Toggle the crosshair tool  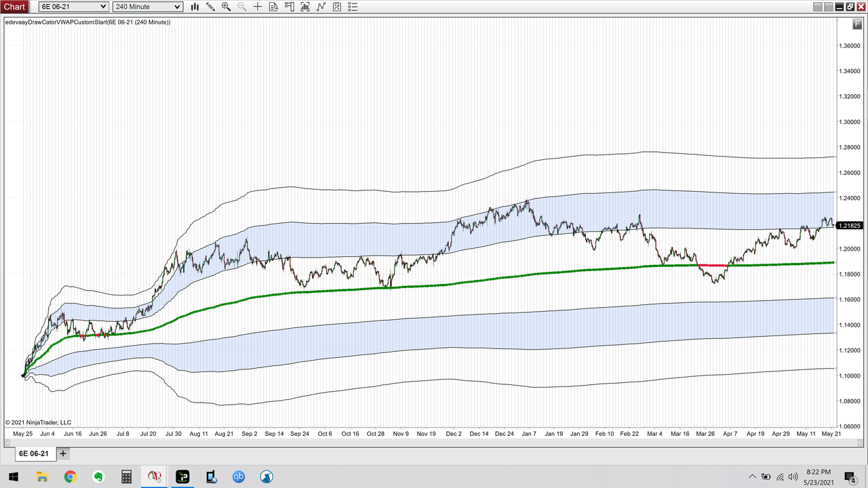tap(257, 6)
